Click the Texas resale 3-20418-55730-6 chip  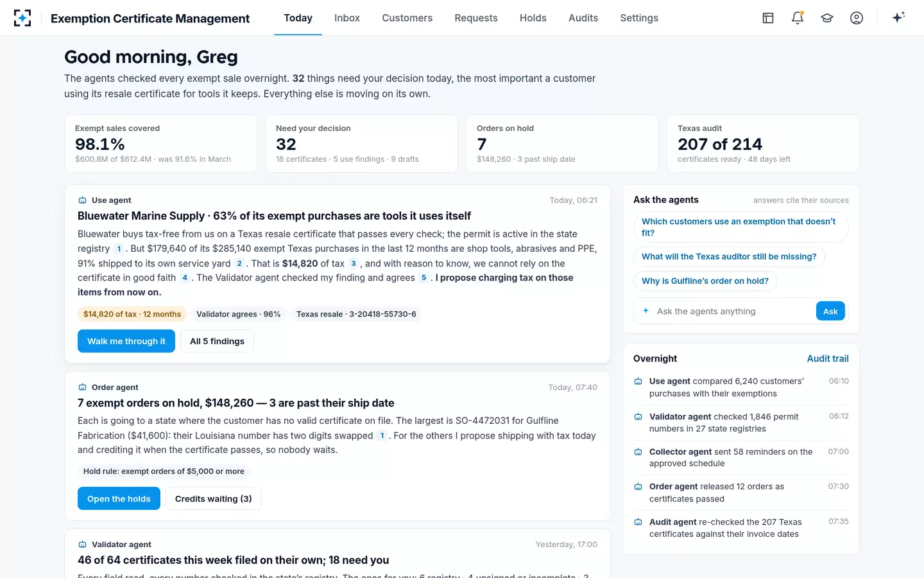[x=356, y=314]
